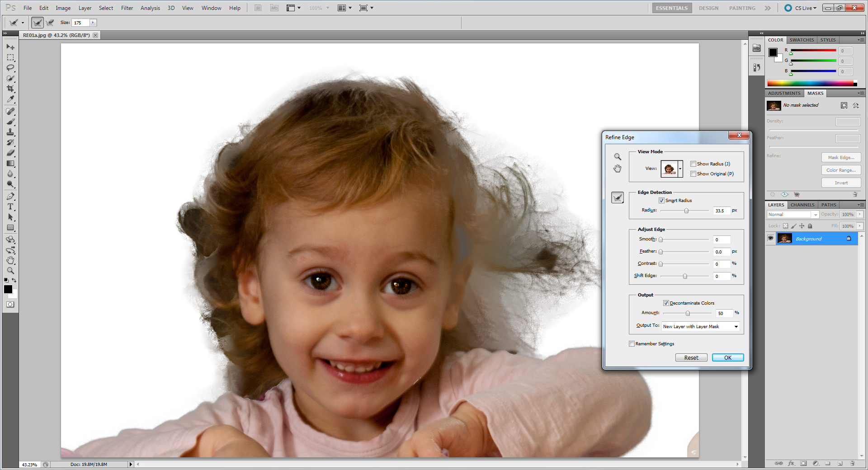
Task: Click the foreground color swatch in toolbox
Action: pos(8,289)
